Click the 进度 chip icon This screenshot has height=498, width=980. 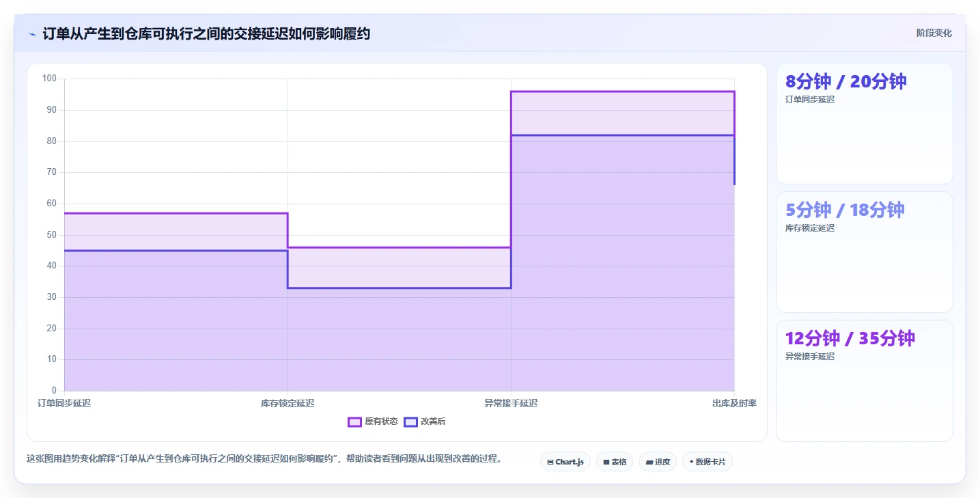[x=649, y=462]
